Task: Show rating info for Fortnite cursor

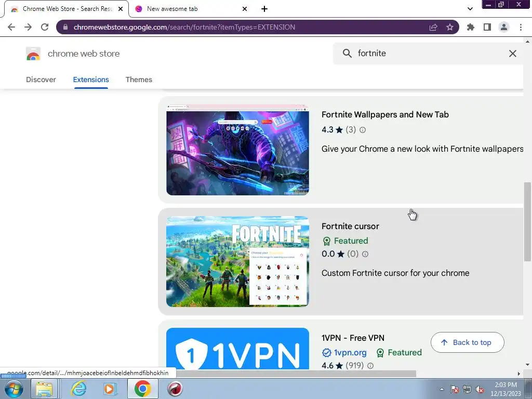Action: (x=365, y=254)
